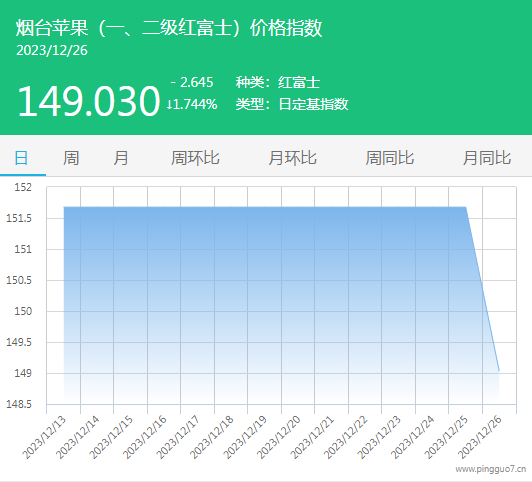Open the 周环比 tab
This screenshot has height=482, width=532.
click(x=195, y=158)
